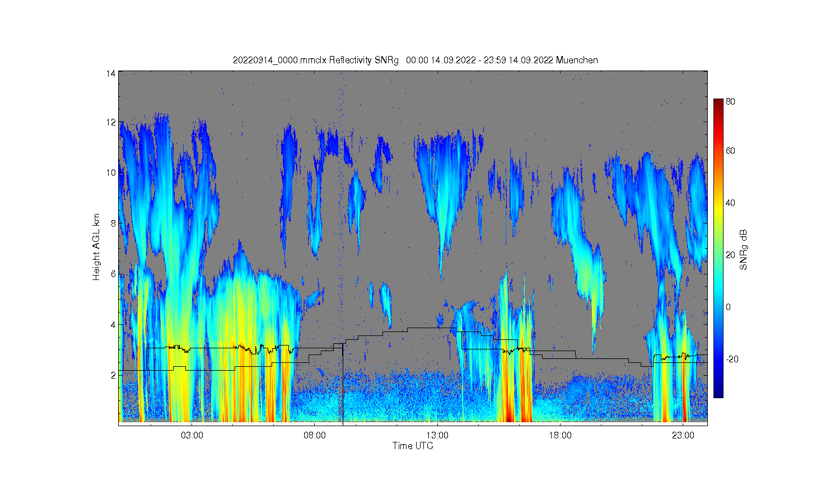
Task: Click the 13:00 time tick label
Action: (x=437, y=435)
